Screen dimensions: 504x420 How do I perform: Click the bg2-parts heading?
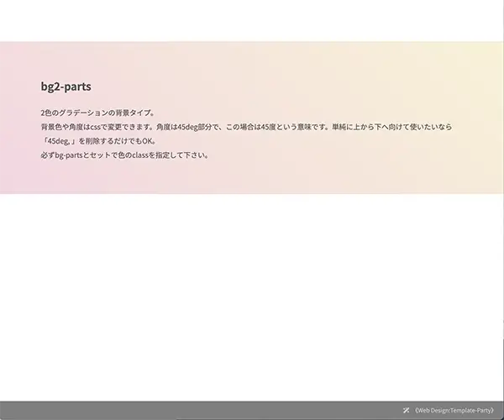(66, 87)
